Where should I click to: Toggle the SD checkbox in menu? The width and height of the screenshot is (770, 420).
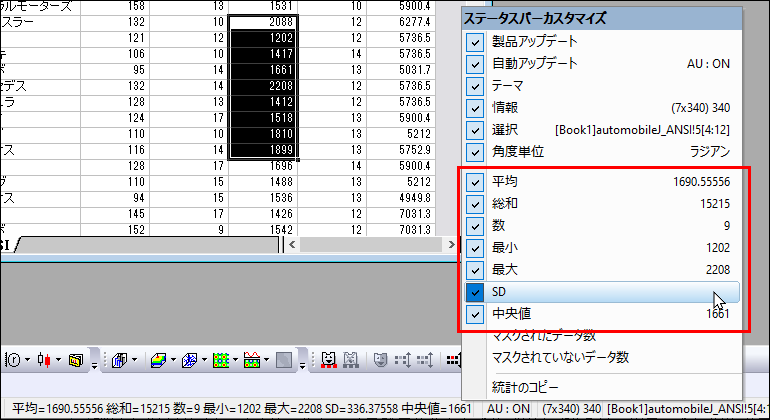click(x=475, y=292)
